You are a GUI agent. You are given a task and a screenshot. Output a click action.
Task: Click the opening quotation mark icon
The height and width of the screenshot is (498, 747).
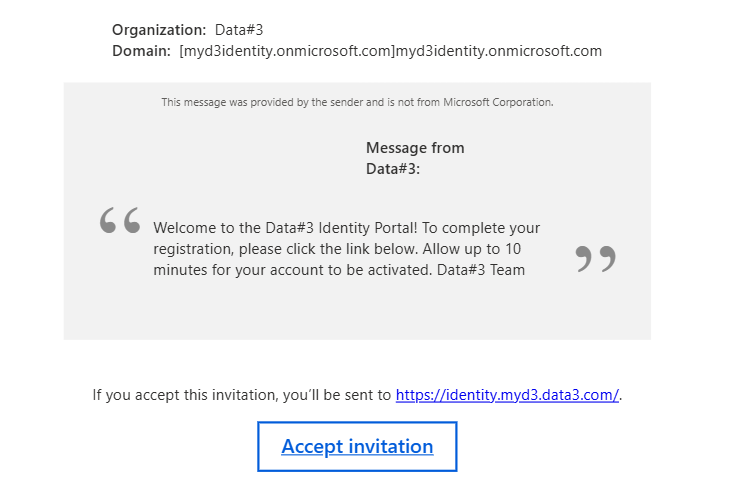120,221
